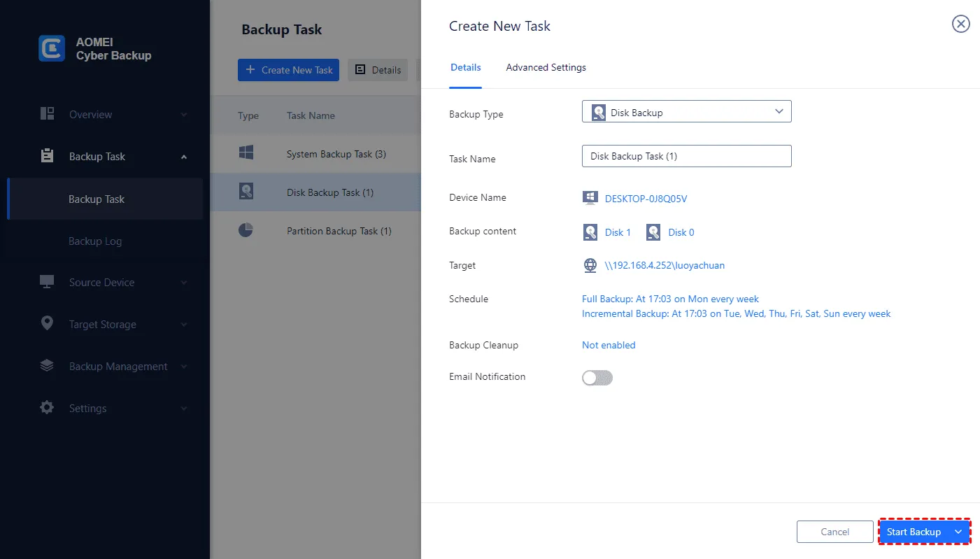Click the Target Storage location pin icon
980x559 pixels.
pyautogui.click(x=47, y=324)
